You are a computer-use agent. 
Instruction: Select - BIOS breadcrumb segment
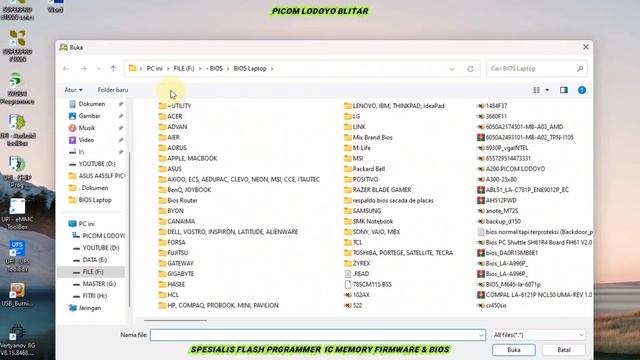(215, 69)
